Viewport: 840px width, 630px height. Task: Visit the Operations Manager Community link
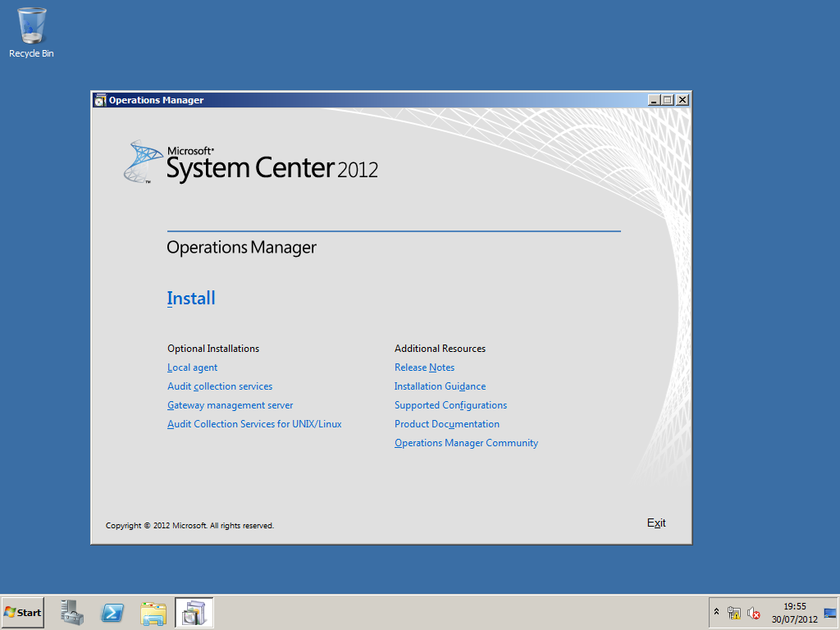[x=466, y=443]
